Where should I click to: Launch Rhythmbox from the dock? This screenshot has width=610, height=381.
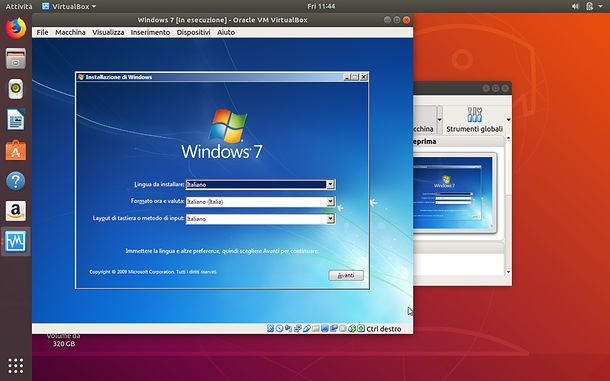pyautogui.click(x=16, y=89)
